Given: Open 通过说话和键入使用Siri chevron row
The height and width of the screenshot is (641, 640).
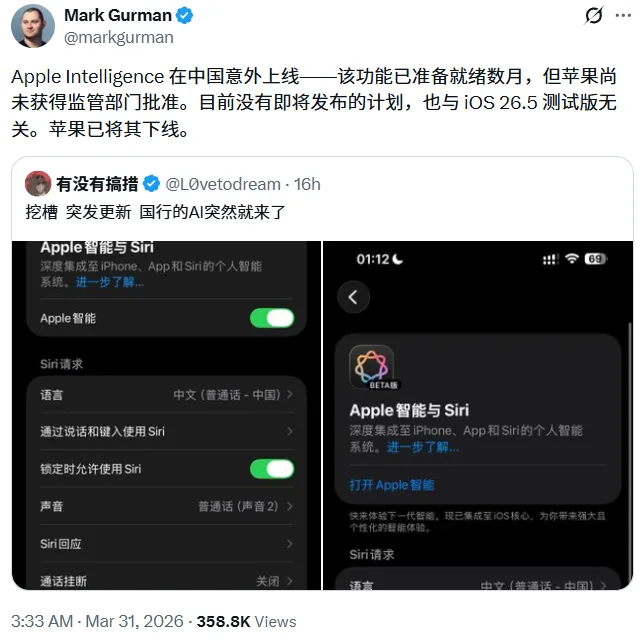Looking at the screenshot, I should [167, 432].
